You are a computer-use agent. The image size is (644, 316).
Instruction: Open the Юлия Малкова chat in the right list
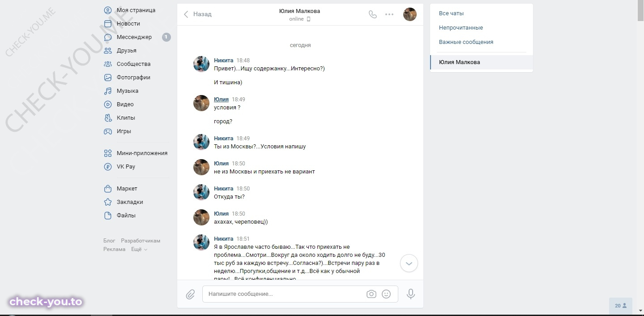coord(482,62)
